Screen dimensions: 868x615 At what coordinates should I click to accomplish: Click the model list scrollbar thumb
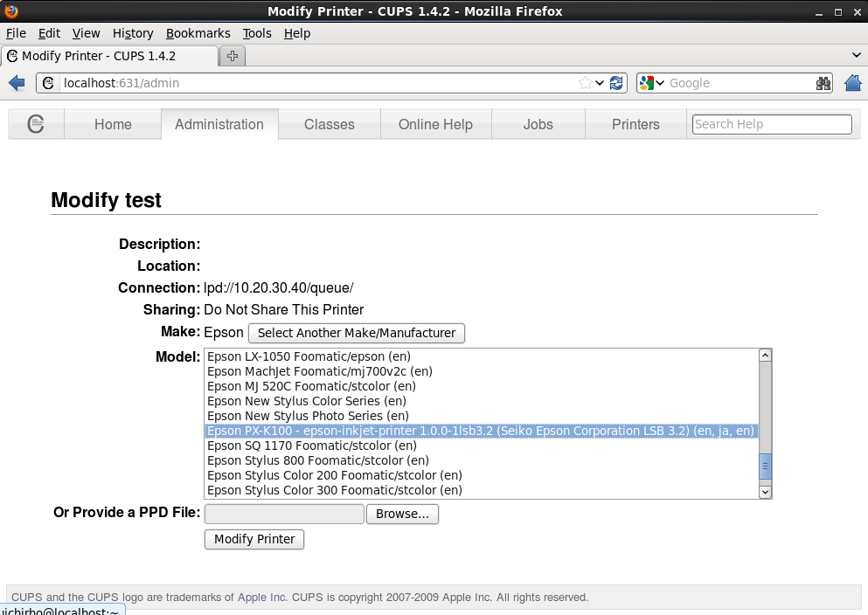[765, 466]
